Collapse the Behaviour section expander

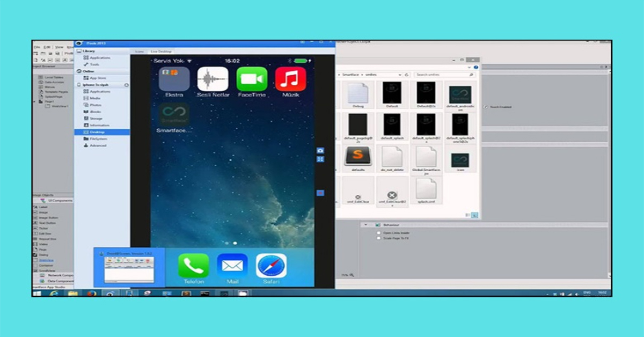[365, 225]
